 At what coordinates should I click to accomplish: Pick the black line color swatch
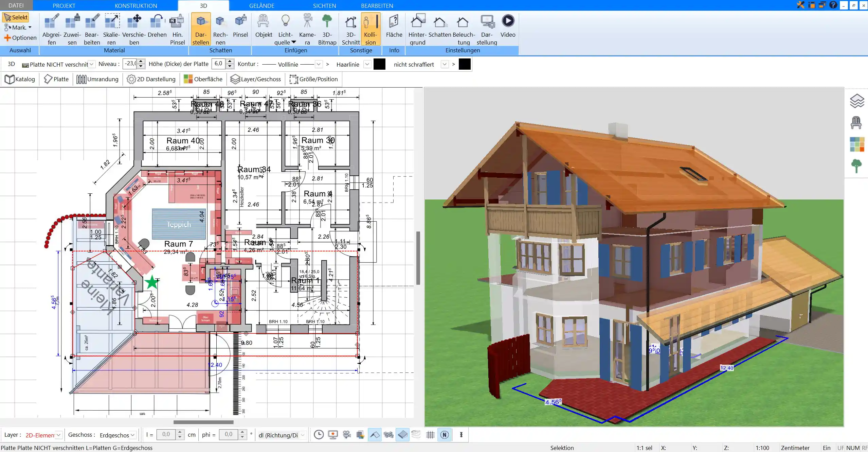[x=379, y=64]
